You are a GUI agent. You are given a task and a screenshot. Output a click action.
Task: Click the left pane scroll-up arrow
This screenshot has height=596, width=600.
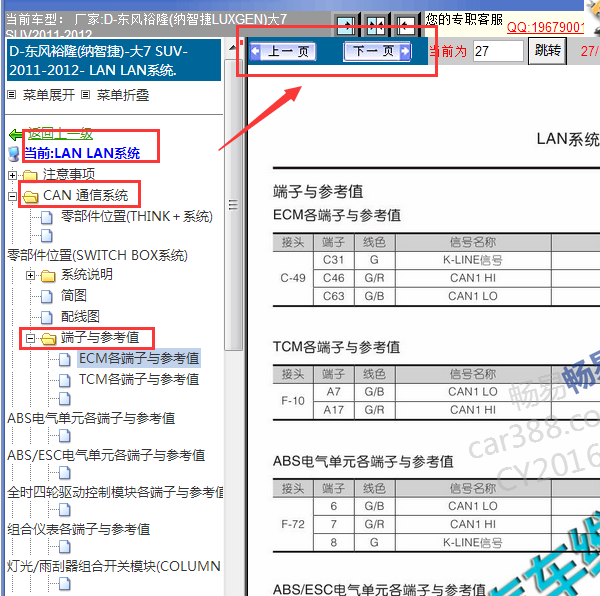233,48
